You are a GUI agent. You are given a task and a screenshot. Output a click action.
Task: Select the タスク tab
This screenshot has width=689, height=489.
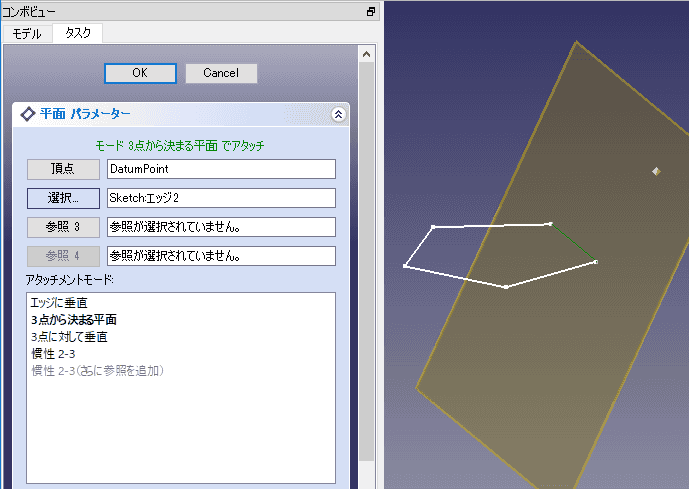78,33
